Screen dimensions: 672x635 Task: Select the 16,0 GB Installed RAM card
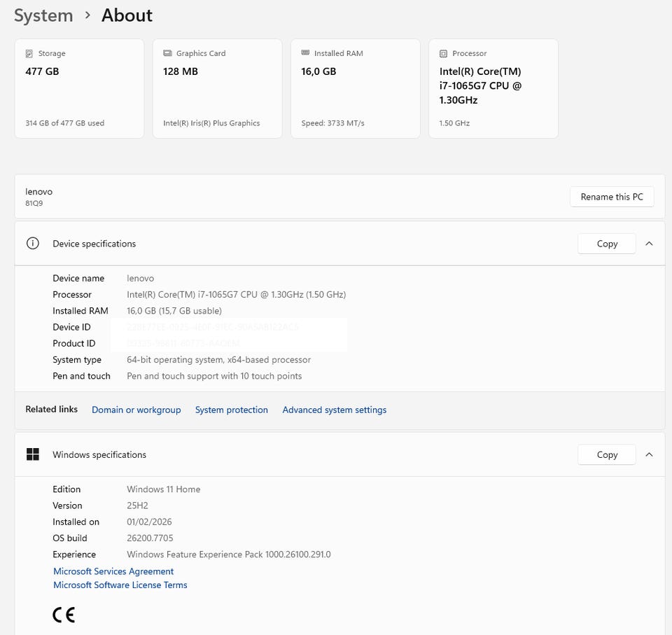pyautogui.click(x=355, y=88)
